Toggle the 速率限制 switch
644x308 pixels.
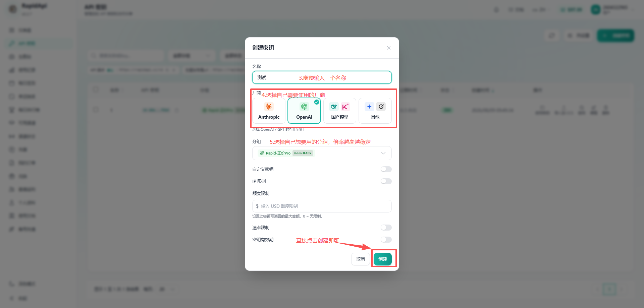click(386, 228)
